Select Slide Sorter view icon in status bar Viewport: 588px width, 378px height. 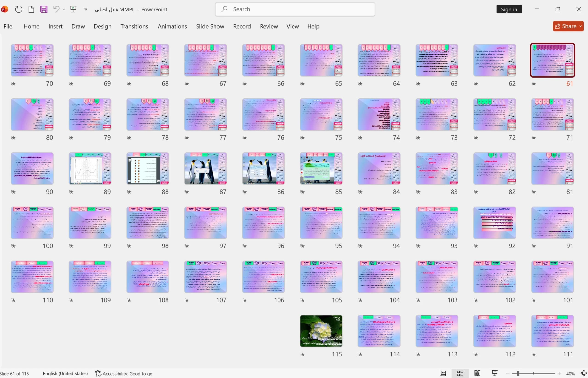click(460, 373)
